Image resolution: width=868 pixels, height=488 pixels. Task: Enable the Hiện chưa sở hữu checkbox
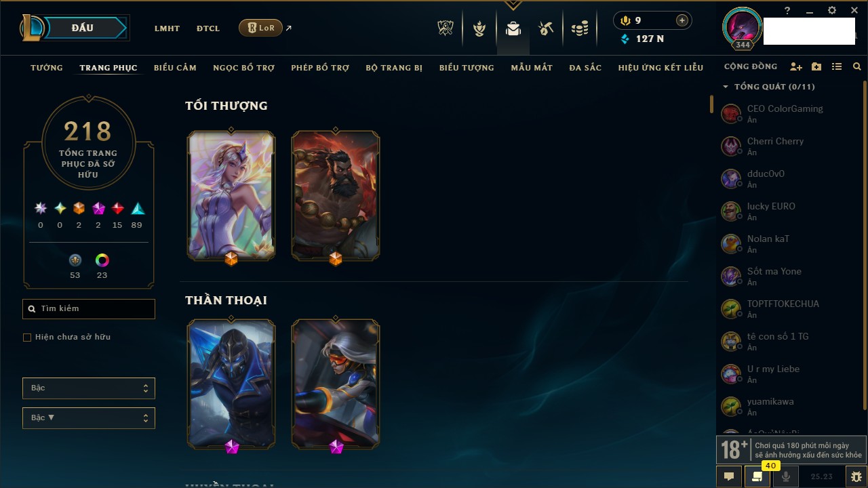click(x=27, y=338)
